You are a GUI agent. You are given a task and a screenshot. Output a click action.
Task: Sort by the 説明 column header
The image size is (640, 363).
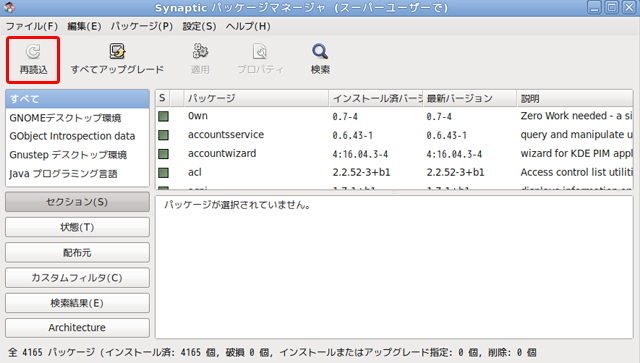[575, 98]
